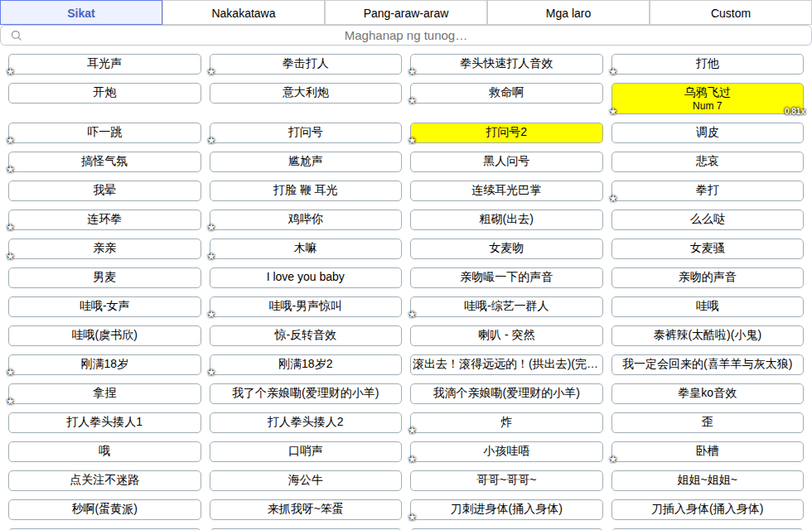Click the favorite star on 救命啊
Screen dimensions: 812x530
click(x=413, y=101)
